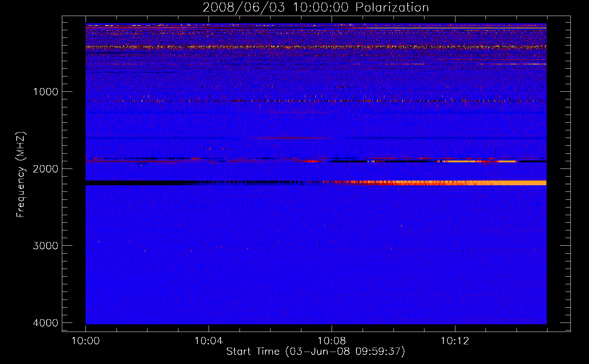Click the 10:12 time axis label

tap(455, 341)
